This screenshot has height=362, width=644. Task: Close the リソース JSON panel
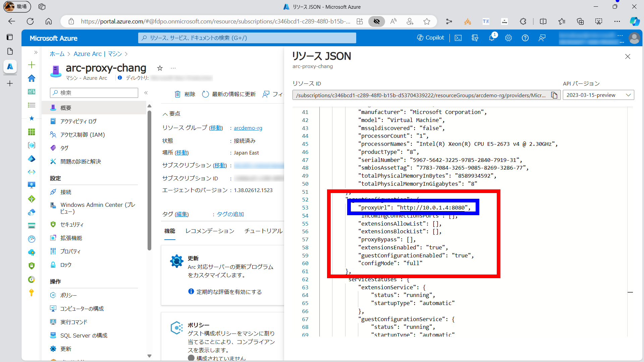628,57
